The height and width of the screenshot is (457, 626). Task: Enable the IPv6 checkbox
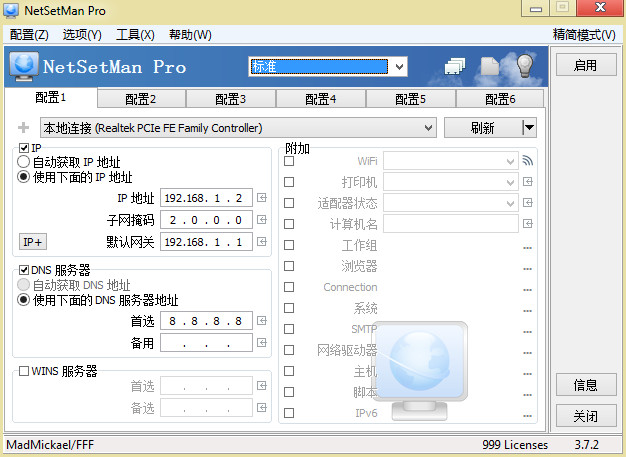[x=289, y=413]
